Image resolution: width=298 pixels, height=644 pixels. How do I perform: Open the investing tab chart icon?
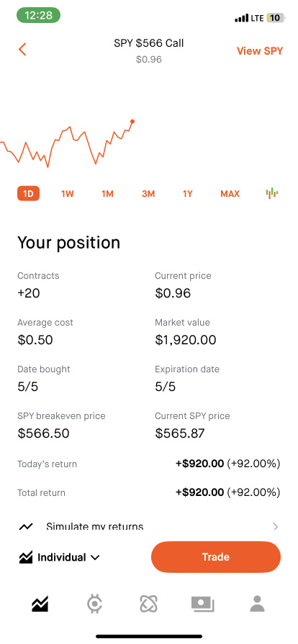40,604
